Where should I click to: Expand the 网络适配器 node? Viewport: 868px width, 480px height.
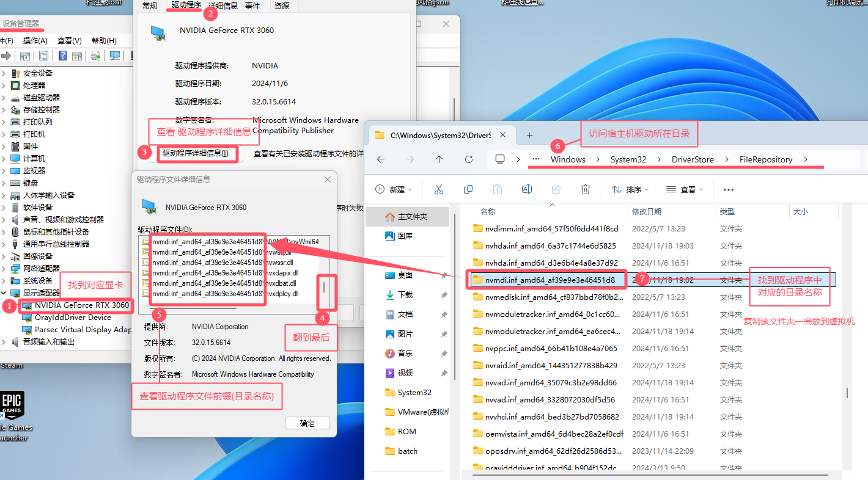coord(4,268)
